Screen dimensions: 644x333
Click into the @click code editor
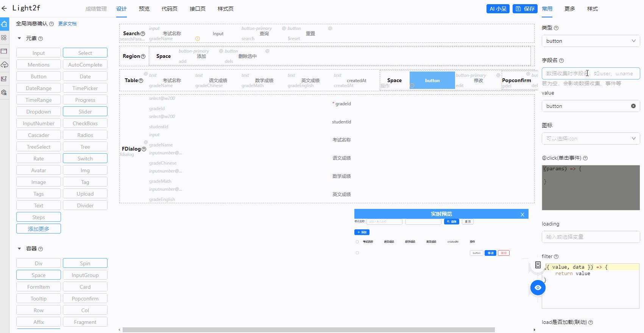pyautogui.click(x=591, y=188)
